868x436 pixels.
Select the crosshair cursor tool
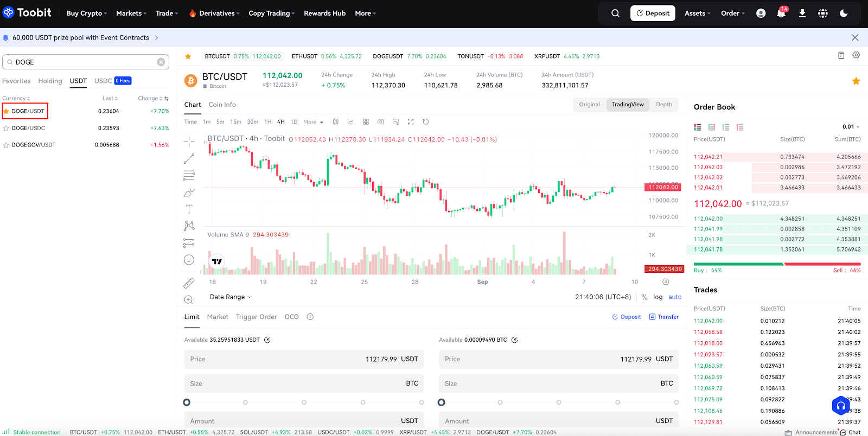[x=189, y=142]
